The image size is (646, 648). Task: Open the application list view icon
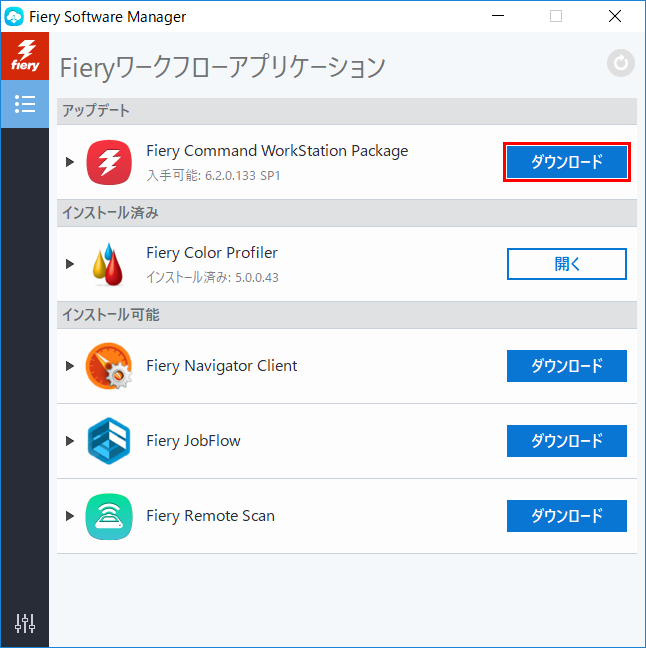[25, 104]
